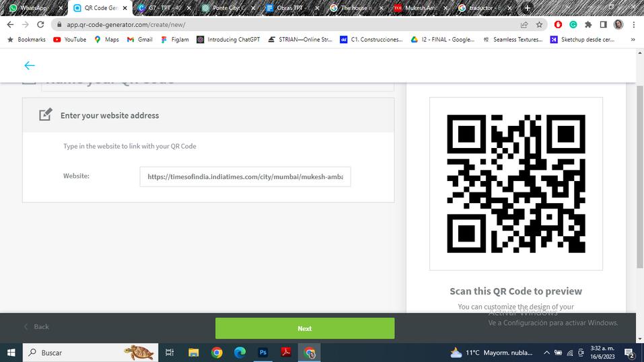Open the YouTube bookmark
The width and height of the screenshot is (644, 362).
pyautogui.click(x=70, y=40)
